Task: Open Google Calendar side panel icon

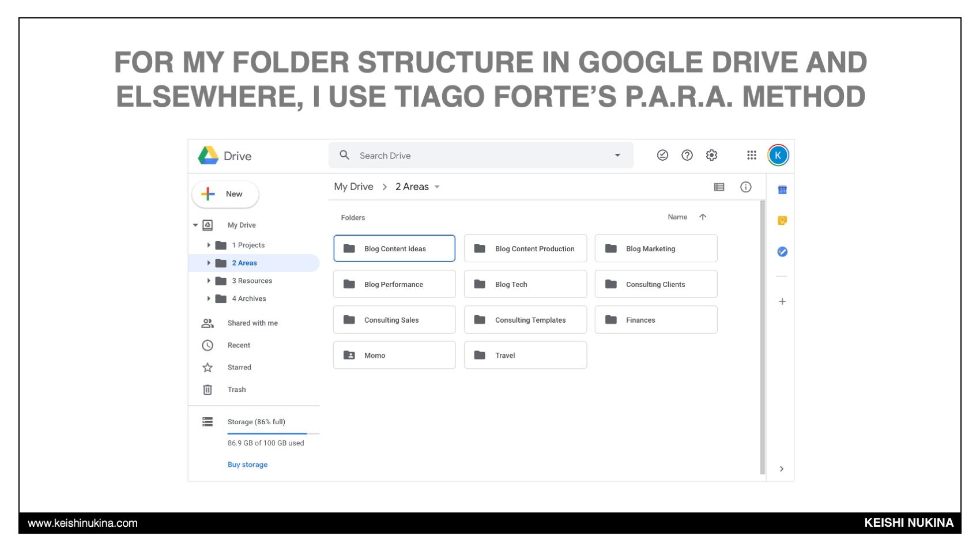Action: pyautogui.click(x=782, y=190)
